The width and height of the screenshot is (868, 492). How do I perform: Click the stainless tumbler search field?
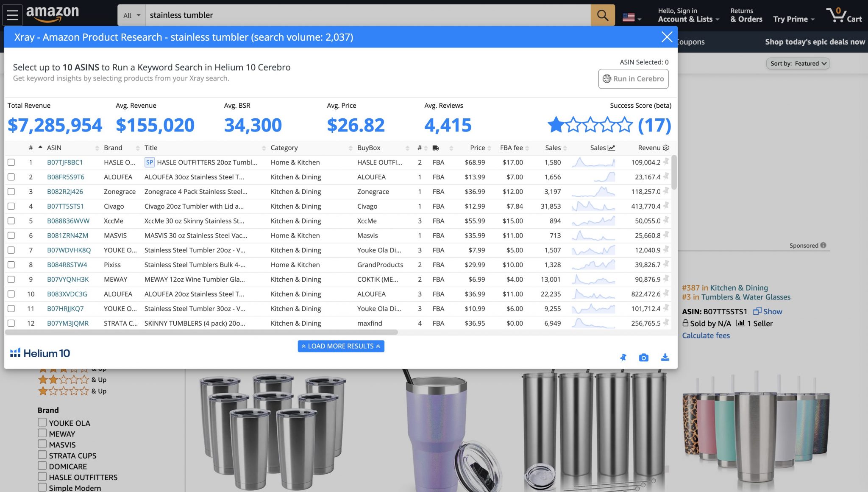(368, 15)
